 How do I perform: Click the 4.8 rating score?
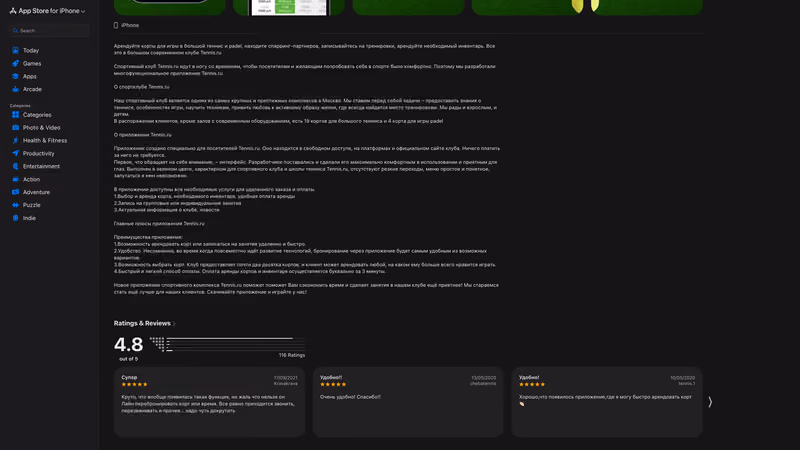tap(129, 345)
